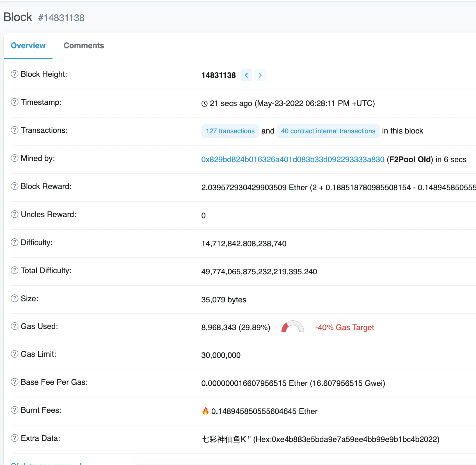
Task: Click the help icon next to Extra Data
Action: click(15, 438)
